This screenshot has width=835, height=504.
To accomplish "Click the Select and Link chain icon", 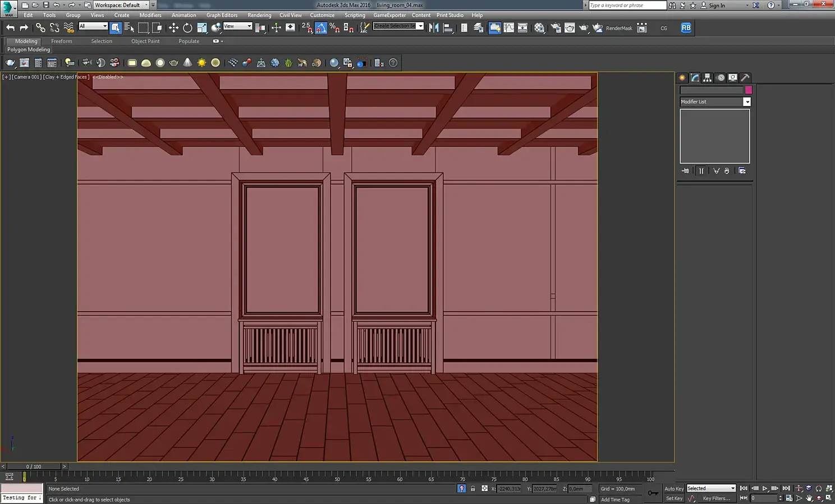I will click(40, 27).
